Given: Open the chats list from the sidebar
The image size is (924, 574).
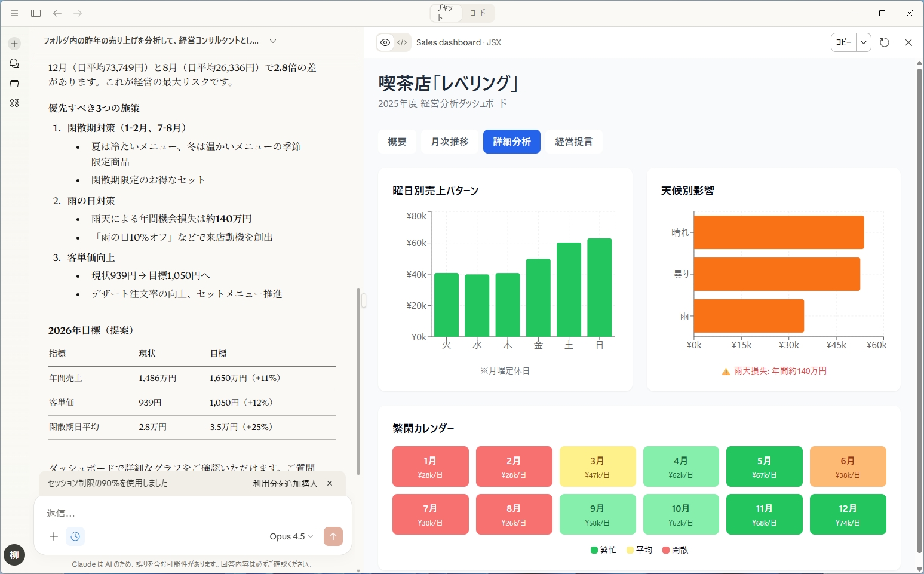Looking at the screenshot, I should tap(13, 63).
